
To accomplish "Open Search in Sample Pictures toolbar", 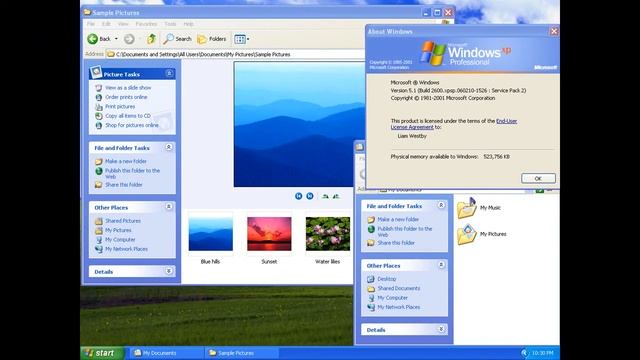I will 177,39.
